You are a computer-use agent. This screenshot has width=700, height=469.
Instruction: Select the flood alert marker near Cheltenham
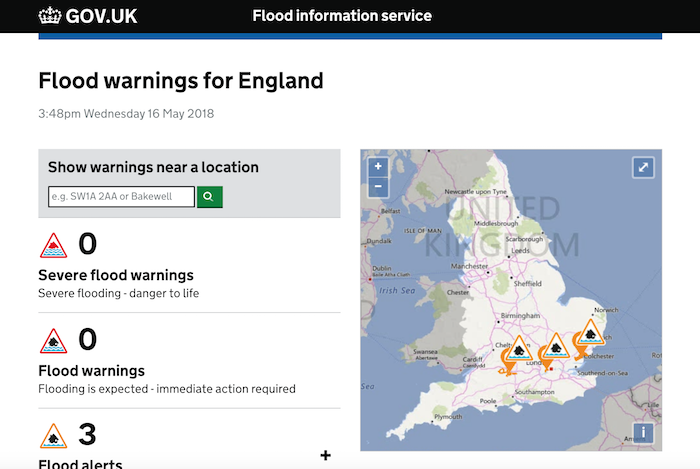pyautogui.click(x=519, y=352)
